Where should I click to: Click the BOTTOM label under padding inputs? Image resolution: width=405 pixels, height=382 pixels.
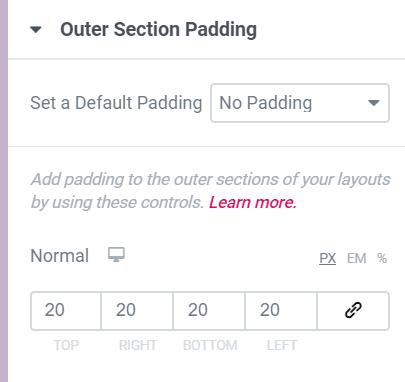(x=210, y=345)
